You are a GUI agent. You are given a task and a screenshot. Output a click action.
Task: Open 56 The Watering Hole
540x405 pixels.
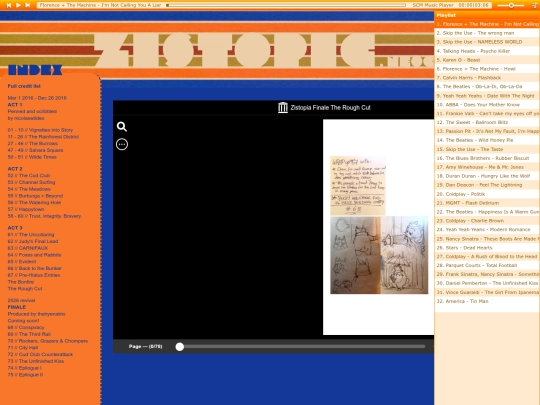point(34,202)
